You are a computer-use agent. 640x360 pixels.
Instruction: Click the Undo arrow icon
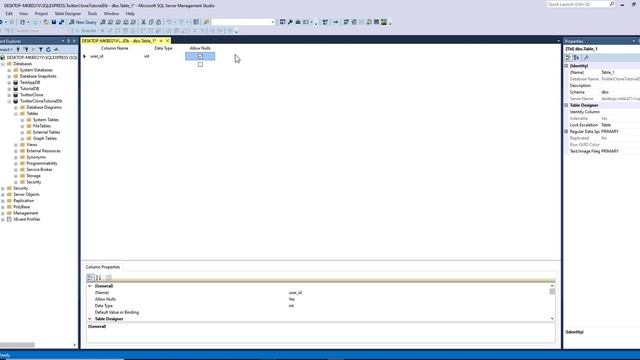(169, 22)
